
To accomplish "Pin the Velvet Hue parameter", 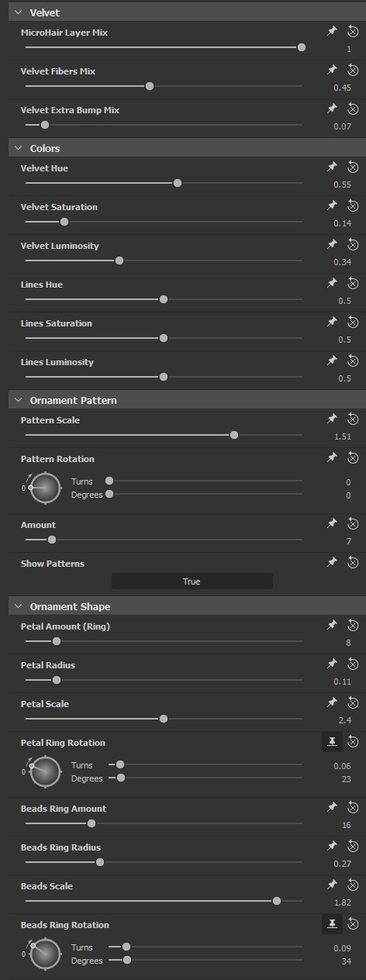I will pos(332,167).
